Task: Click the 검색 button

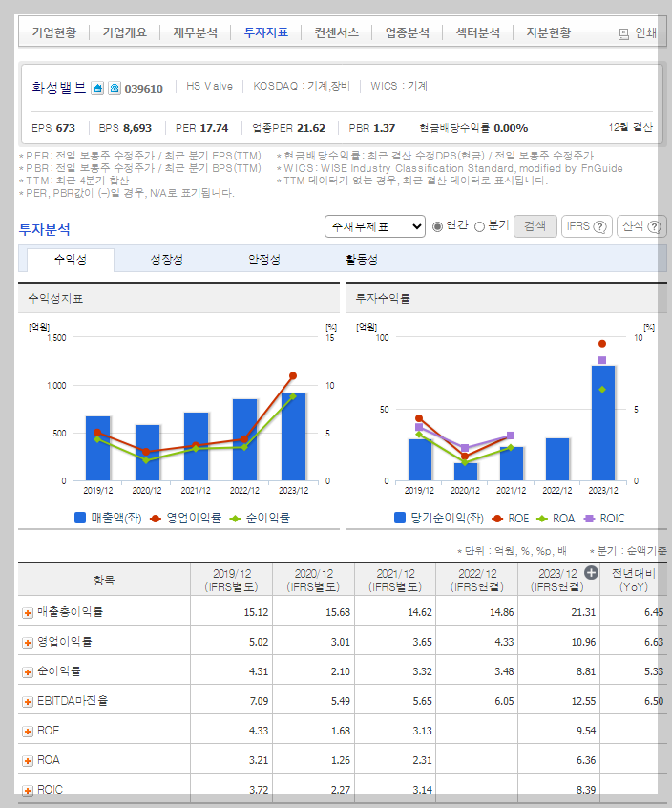Action: pyautogui.click(x=535, y=226)
